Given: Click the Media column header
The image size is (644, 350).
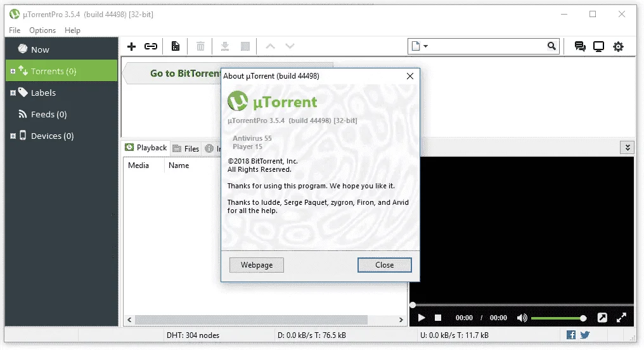Looking at the screenshot, I should pyautogui.click(x=143, y=165).
